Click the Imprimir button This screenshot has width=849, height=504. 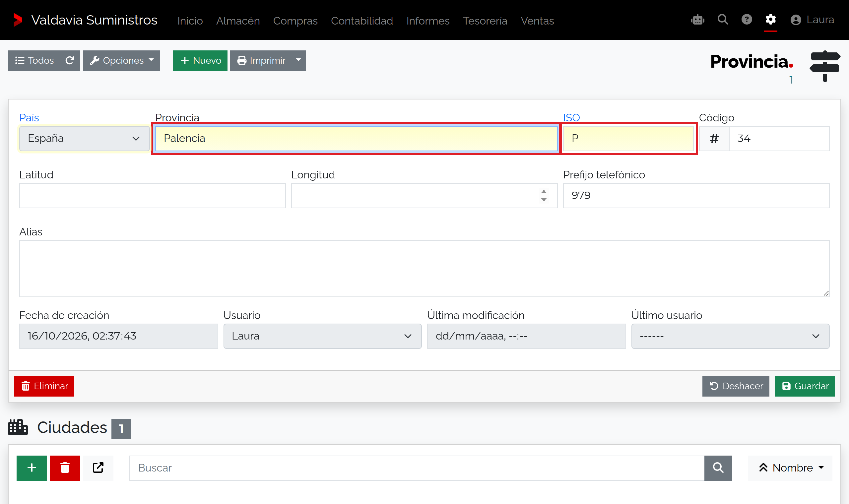point(261,60)
